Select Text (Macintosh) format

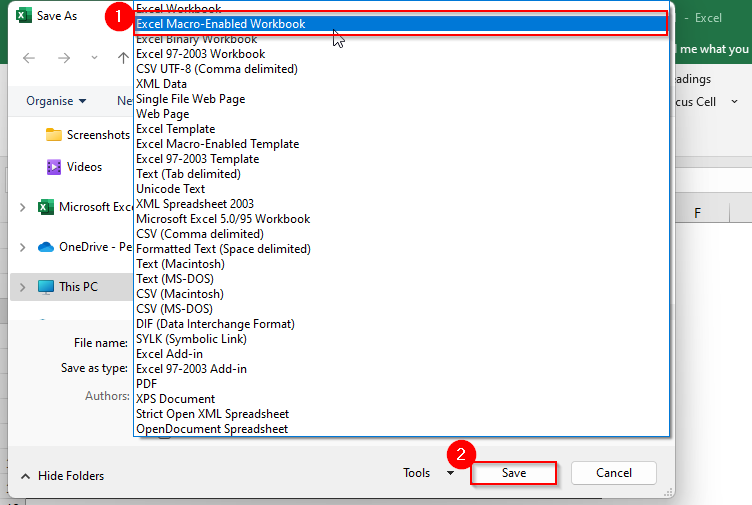click(401, 263)
